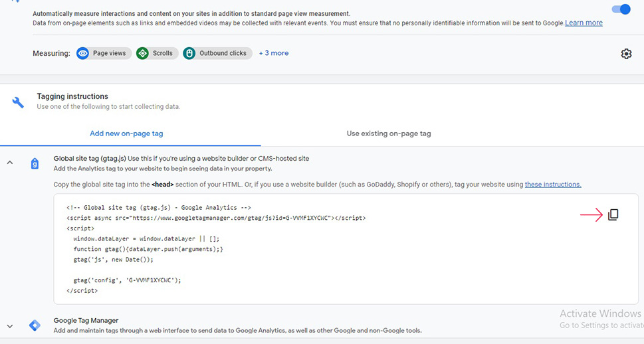Click the function gtag() code line

pyautogui.click(x=148, y=249)
